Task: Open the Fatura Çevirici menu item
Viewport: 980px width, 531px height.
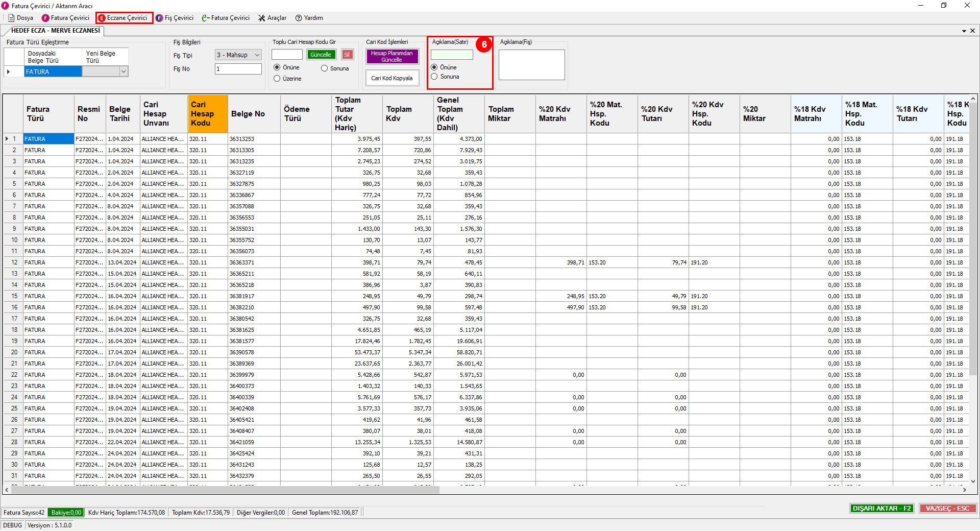Action: click(66, 18)
